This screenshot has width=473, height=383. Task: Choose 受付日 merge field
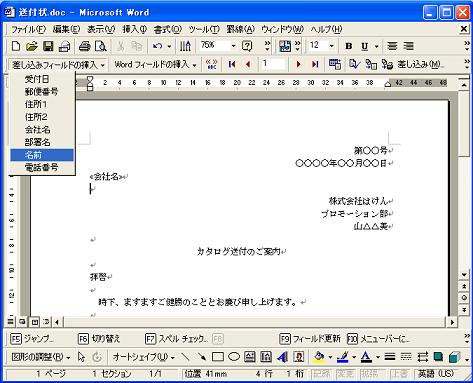tap(42, 79)
